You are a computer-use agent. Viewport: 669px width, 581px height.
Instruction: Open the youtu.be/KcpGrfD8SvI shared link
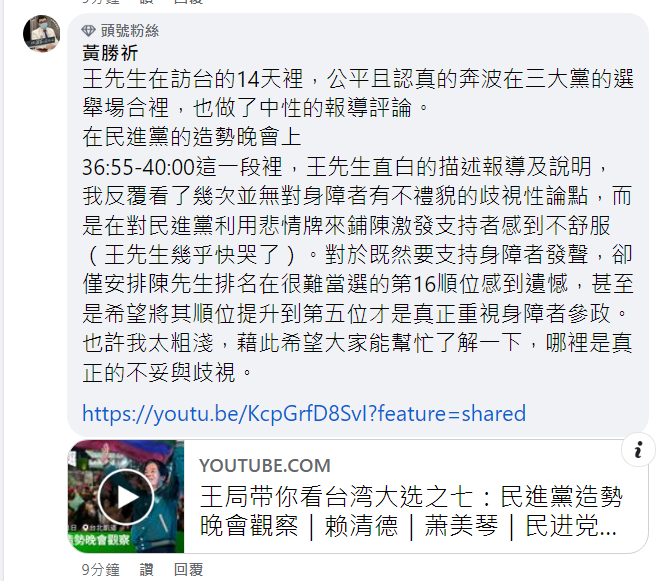pyautogui.click(x=304, y=413)
